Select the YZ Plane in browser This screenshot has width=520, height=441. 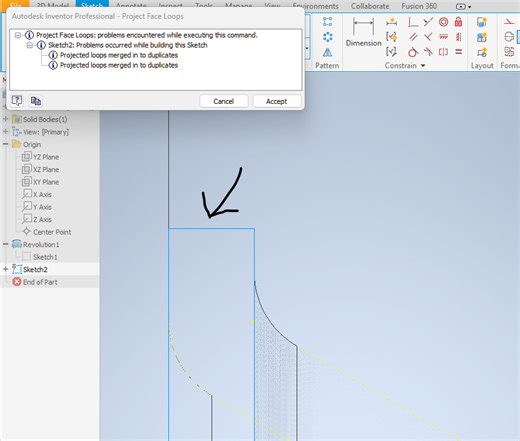(x=40, y=157)
